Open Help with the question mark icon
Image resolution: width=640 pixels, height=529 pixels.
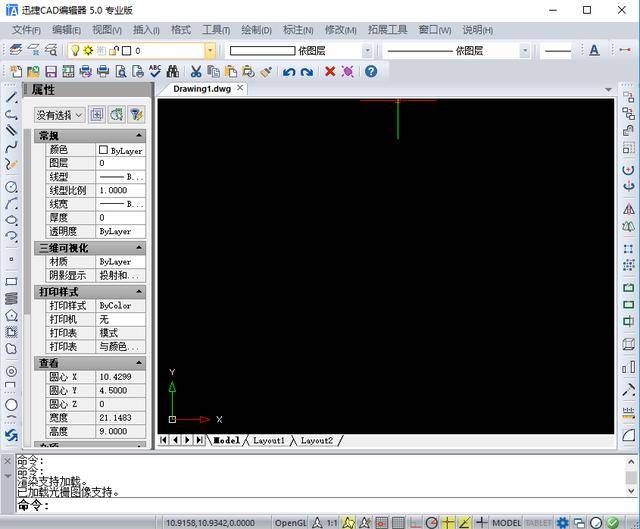click(371, 72)
